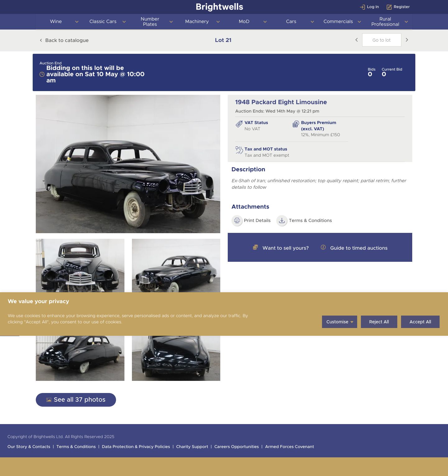
Task: Expand the Wine menu chevron
Action: pos(77,22)
